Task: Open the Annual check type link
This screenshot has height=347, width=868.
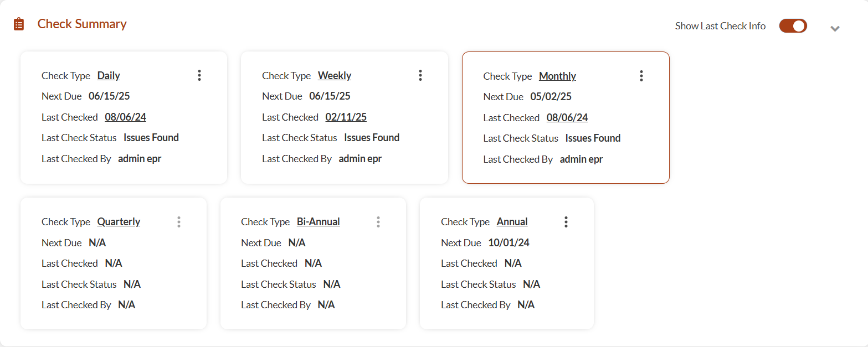Action: pos(512,222)
